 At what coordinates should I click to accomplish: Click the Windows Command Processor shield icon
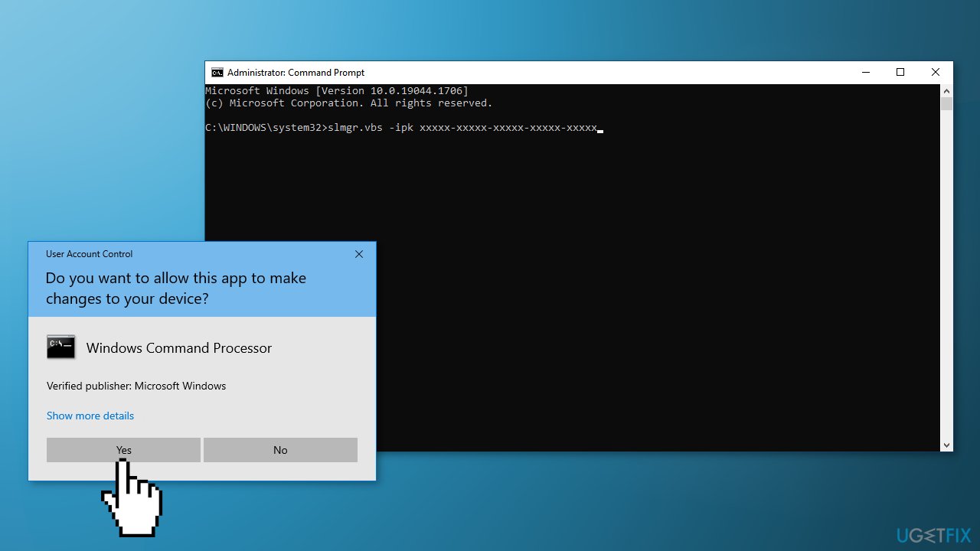tap(61, 347)
